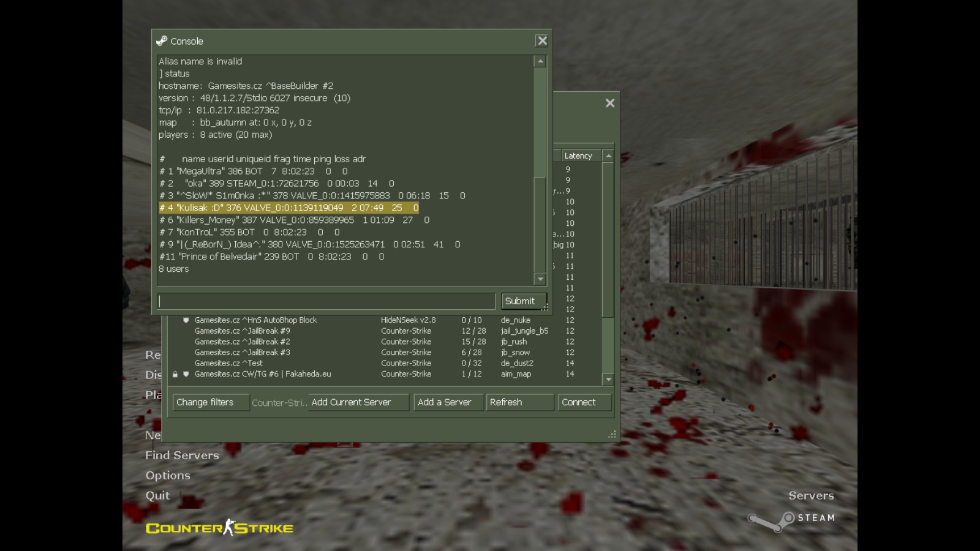Click the console command input field
The image size is (980, 551).
[326, 301]
